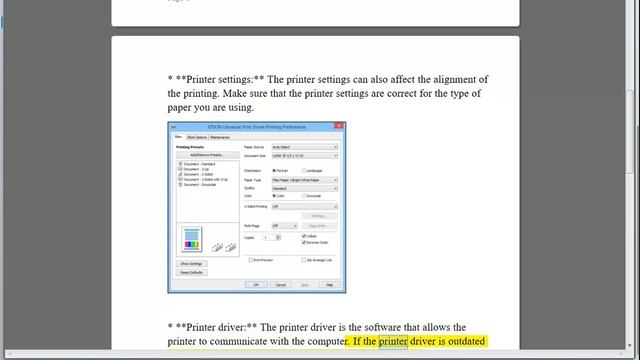Click the Document - Standard preset icon
640x360 pixels.
click(x=180, y=164)
